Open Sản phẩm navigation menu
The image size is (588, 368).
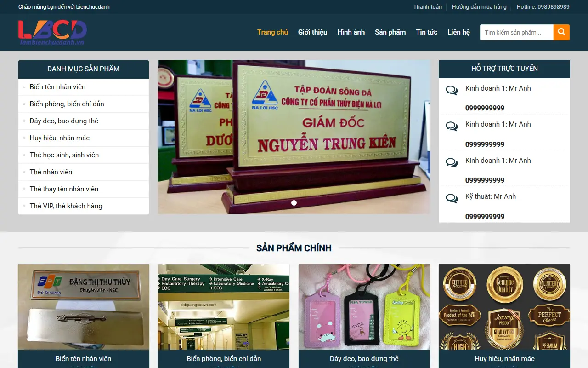click(390, 32)
